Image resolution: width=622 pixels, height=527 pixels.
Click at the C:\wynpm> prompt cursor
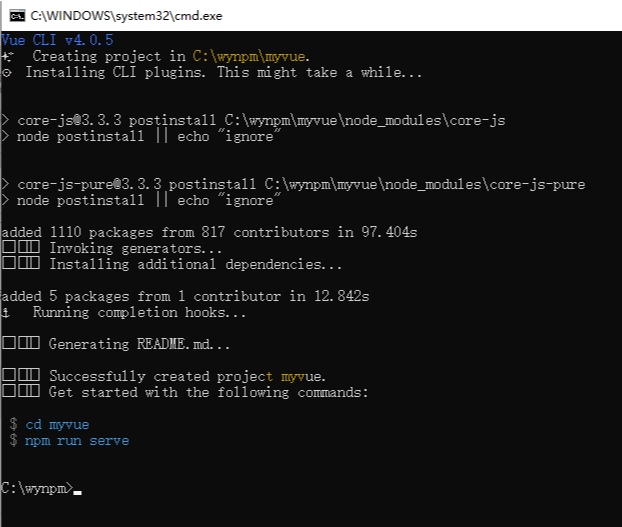(77, 489)
